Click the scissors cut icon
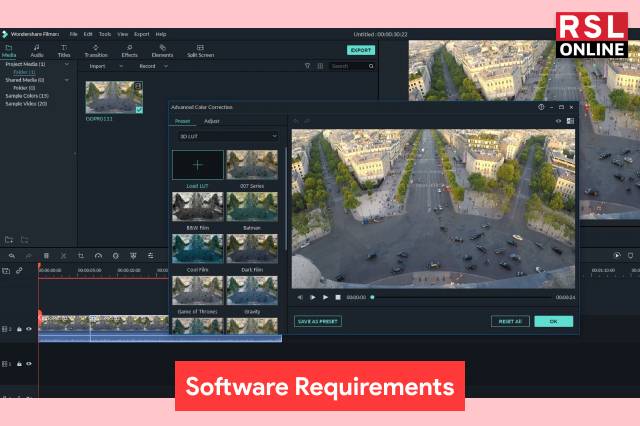The height and width of the screenshot is (426, 640). (x=63, y=256)
